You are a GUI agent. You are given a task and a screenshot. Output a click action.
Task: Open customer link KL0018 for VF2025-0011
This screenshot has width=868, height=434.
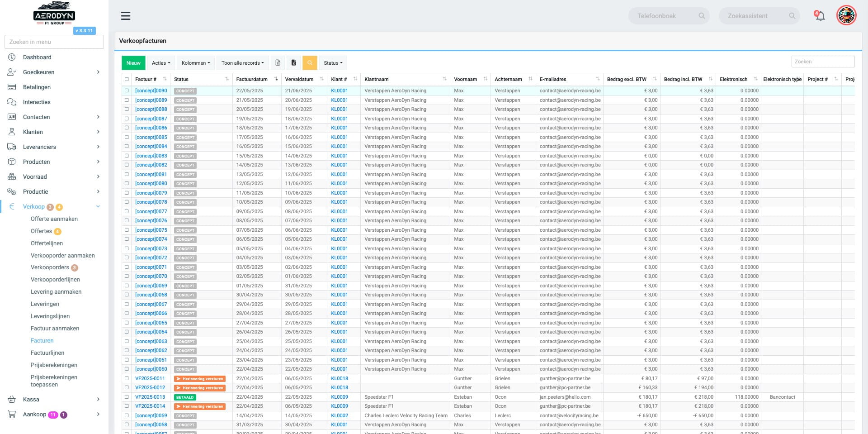tap(340, 378)
